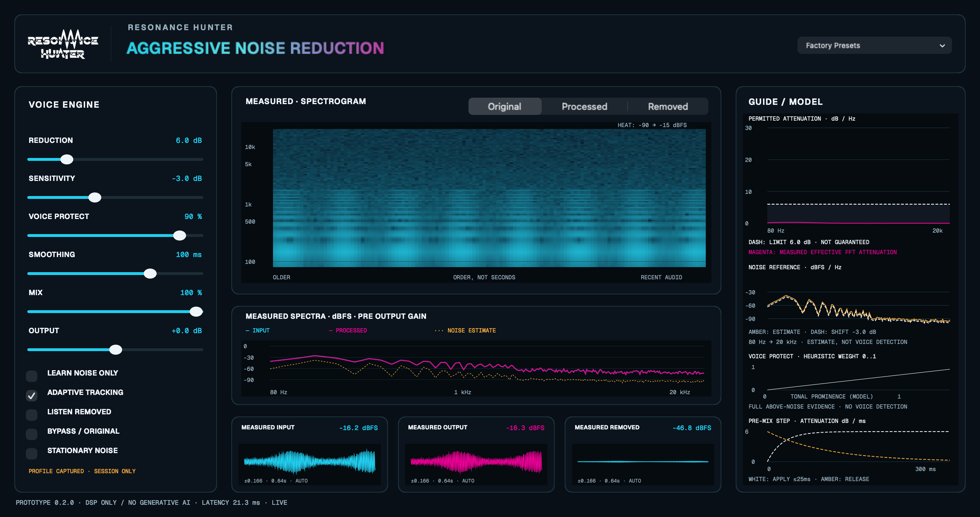Click the Voice Engine panel heading
The height and width of the screenshot is (517, 980).
64,104
